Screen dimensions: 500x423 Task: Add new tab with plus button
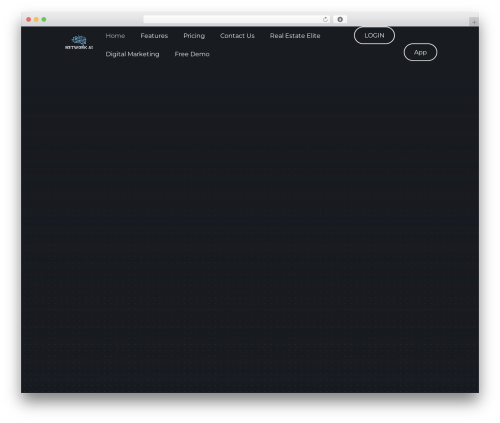[x=474, y=22]
